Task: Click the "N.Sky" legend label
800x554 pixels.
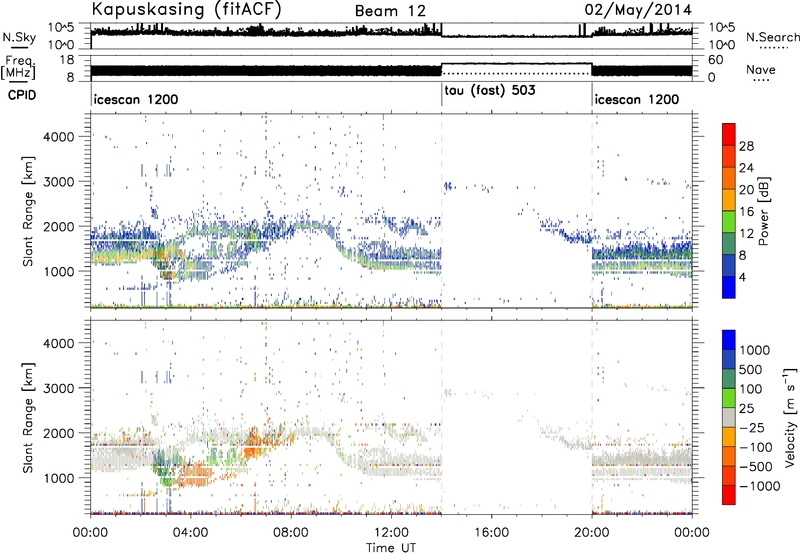Action: (19, 37)
